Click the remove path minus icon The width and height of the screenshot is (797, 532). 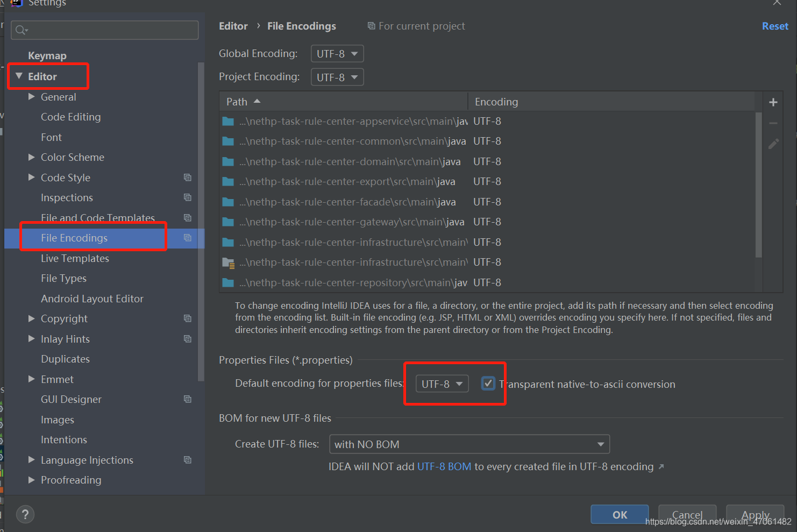point(773,123)
